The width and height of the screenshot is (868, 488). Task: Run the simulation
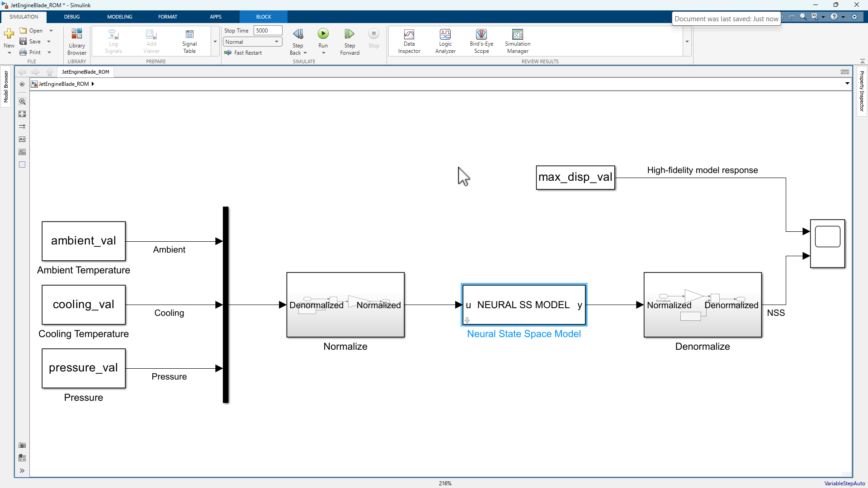point(323,34)
